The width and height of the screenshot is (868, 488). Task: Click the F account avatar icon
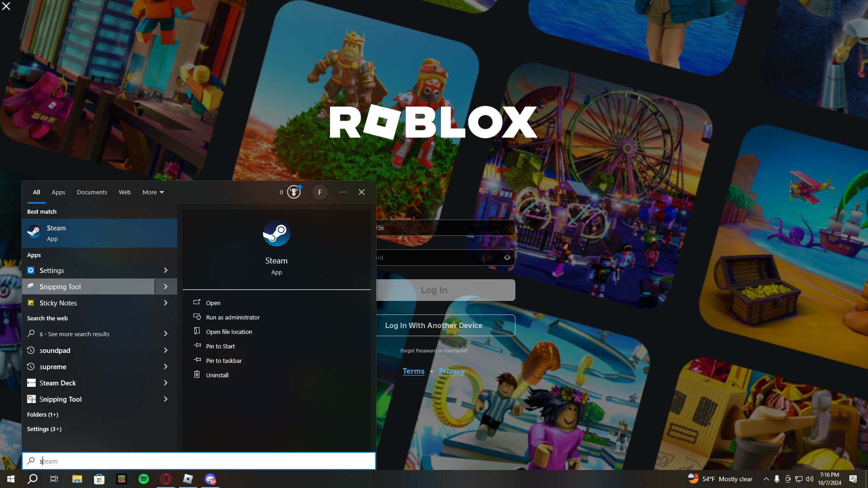320,192
